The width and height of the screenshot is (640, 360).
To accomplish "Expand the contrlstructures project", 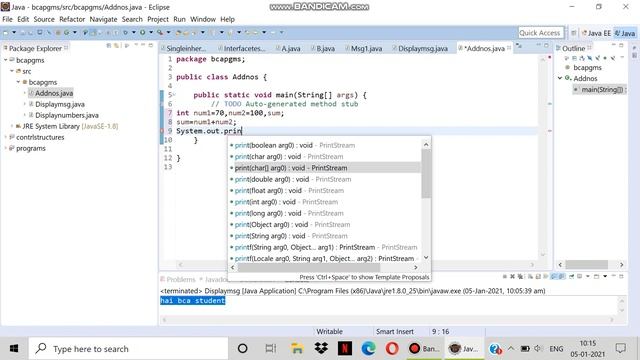I will click(6, 137).
